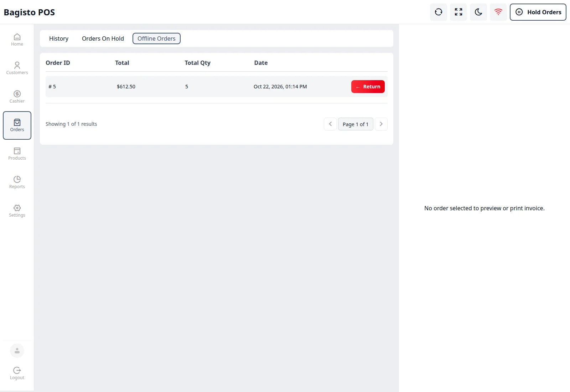Click the Total Qty column header
Viewport: 570px width, 392px height.
[197, 63]
